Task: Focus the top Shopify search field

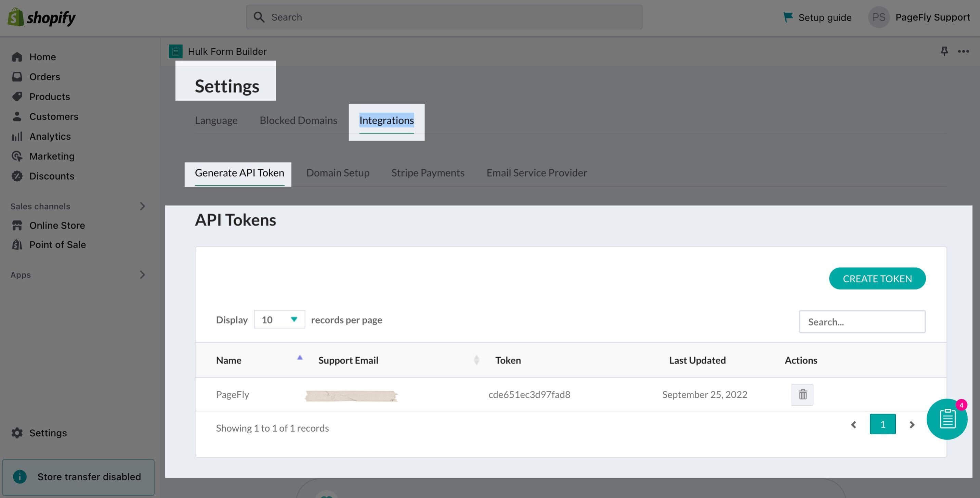Action: coord(444,17)
